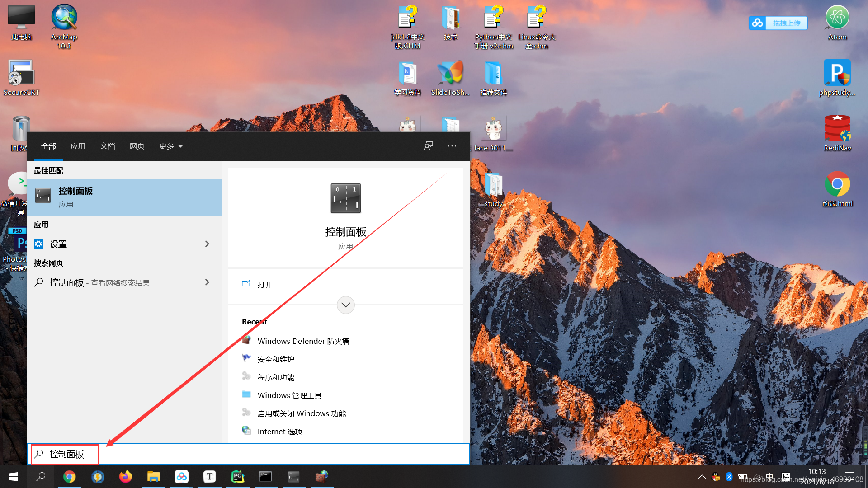Open PyCharm from the taskbar
This screenshot has width=868, height=488.
[237, 477]
